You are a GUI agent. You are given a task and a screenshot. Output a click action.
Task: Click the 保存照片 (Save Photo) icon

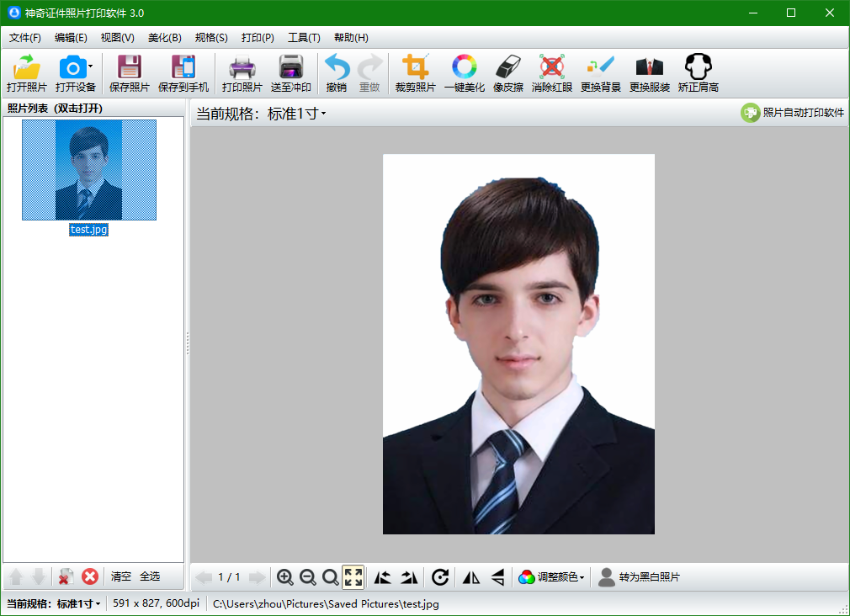[x=129, y=67]
